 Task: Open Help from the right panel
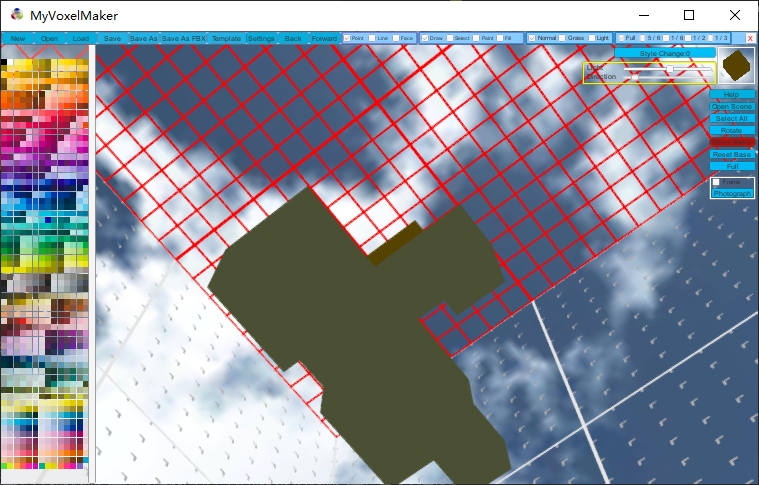click(x=731, y=94)
